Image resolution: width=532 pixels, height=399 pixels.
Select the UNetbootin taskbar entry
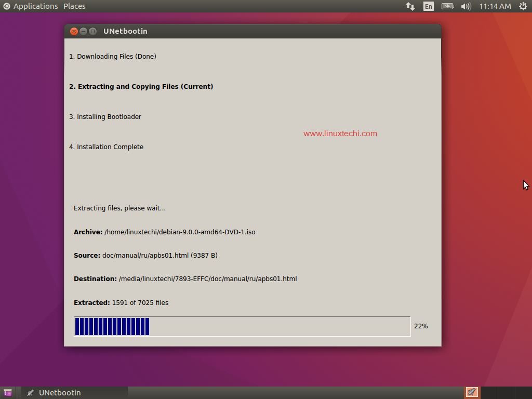75,393
